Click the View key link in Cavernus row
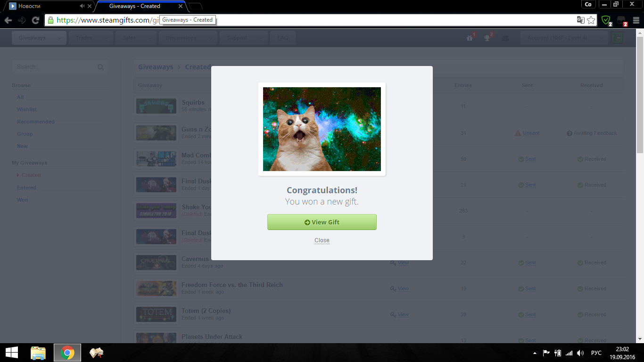 click(x=403, y=263)
